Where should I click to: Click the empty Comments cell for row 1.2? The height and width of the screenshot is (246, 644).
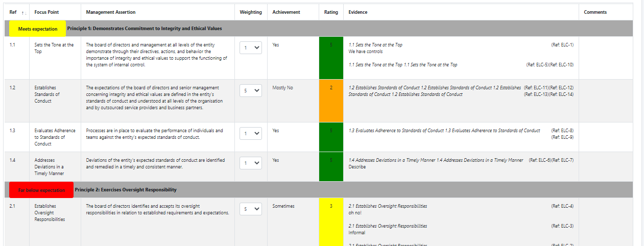606,101
